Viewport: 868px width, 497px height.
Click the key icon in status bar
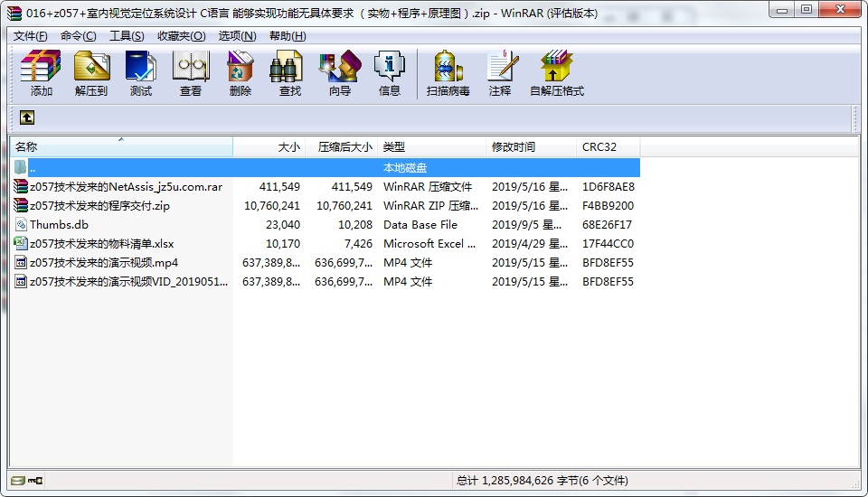tap(35, 481)
